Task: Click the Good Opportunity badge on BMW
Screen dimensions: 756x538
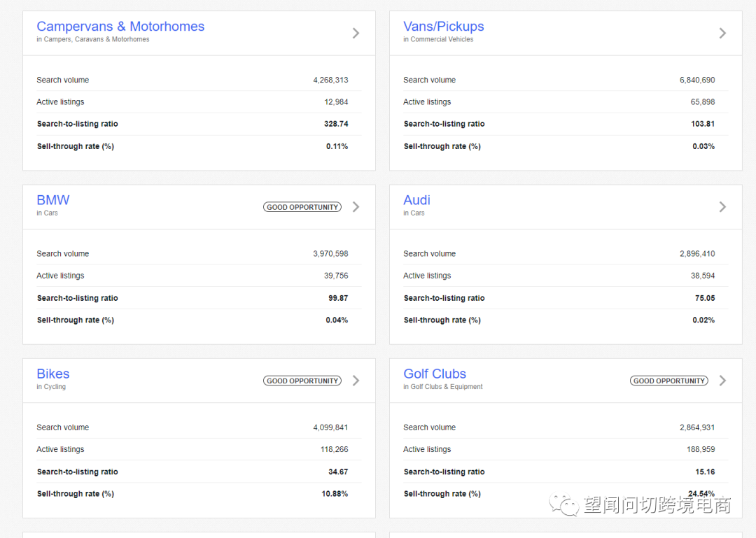Action: coord(302,207)
